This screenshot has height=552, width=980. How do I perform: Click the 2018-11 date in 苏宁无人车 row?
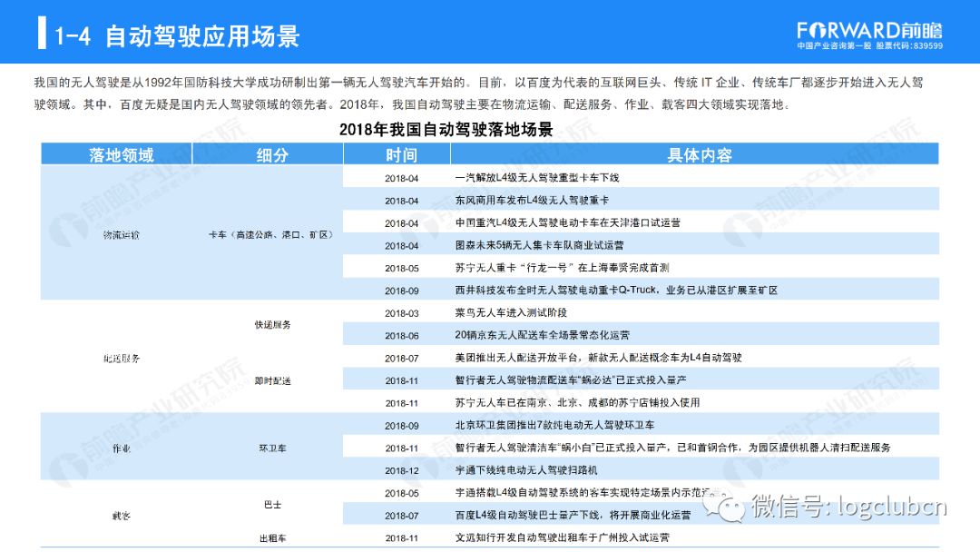click(401, 403)
